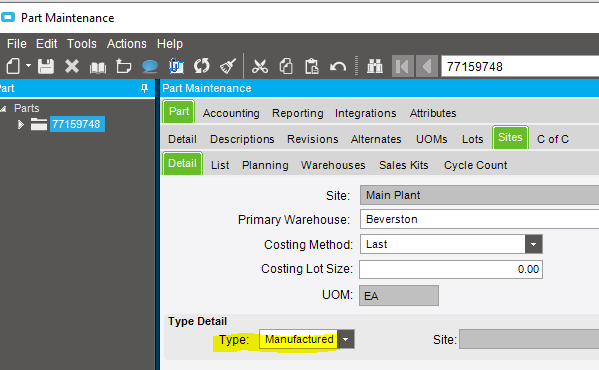The height and width of the screenshot is (370, 599).
Task: Click the Costing Lot Size field
Action: pyautogui.click(x=451, y=269)
